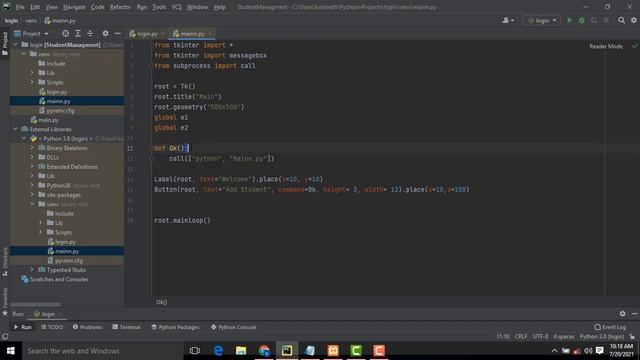Toggle the Python Console tool window
Viewport: 640px width, 360px height.
233,327
